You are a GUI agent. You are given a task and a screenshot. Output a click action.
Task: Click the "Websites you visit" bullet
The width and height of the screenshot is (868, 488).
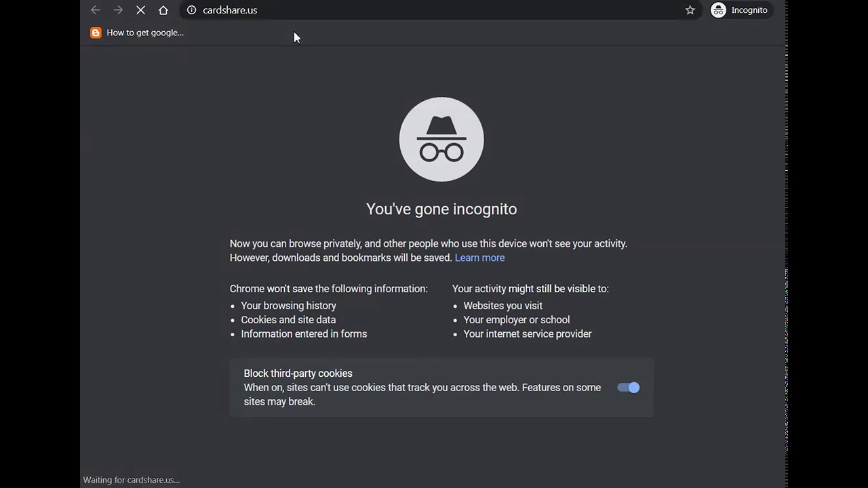click(502, 306)
